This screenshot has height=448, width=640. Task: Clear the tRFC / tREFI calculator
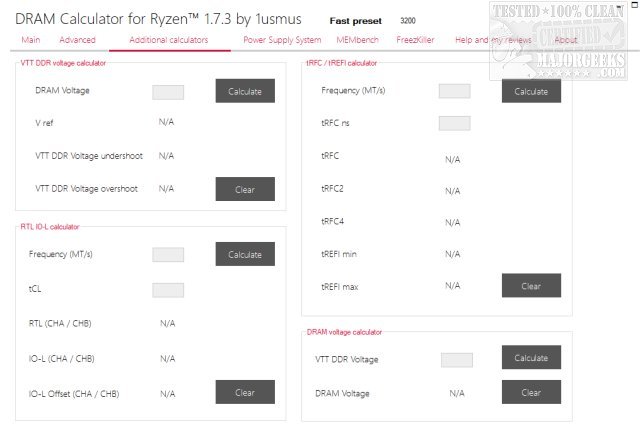[x=531, y=286]
